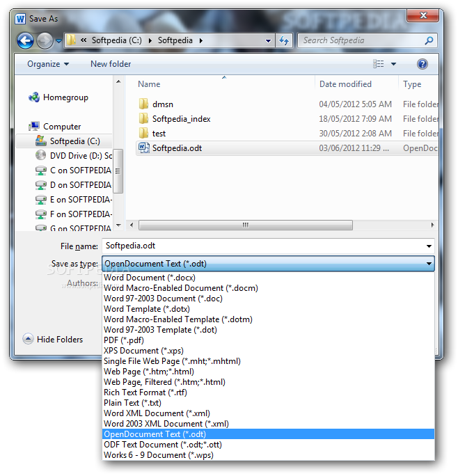Viewport: 458px width, 476px height.
Task: Select C on SOFTPEDIA network drive
Action: (x=74, y=170)
